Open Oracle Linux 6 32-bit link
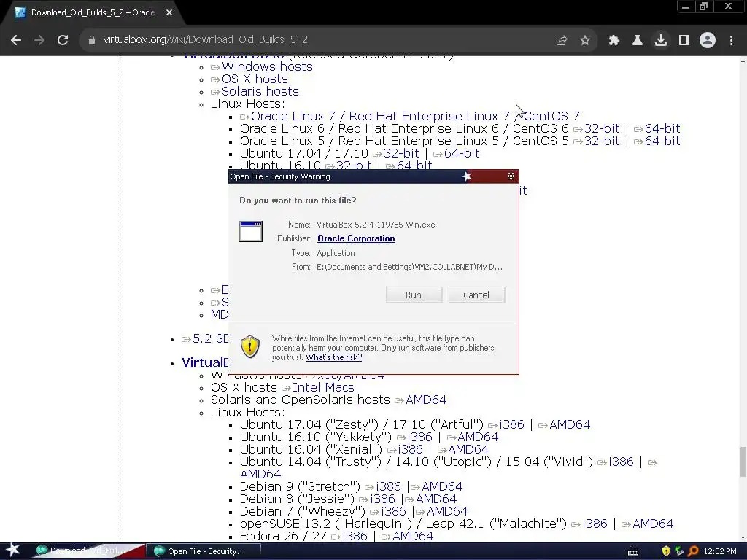Image resolution: width=747 pixels, height=560 pixels. (x=602, y=128)
